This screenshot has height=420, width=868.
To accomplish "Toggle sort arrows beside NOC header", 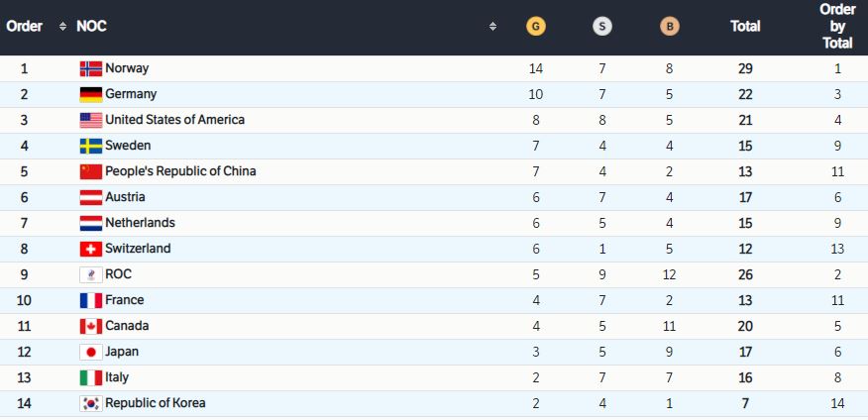I will pyautogui.click(x=492, y=27).
